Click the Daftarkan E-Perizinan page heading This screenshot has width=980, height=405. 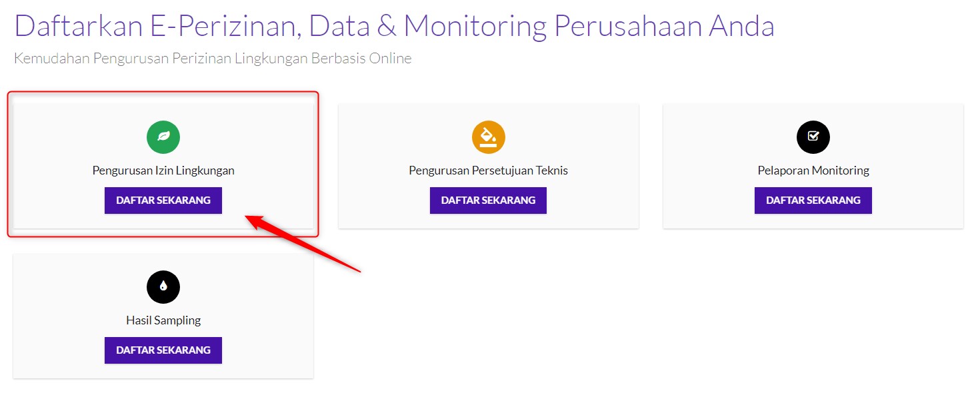coord(393,26)
